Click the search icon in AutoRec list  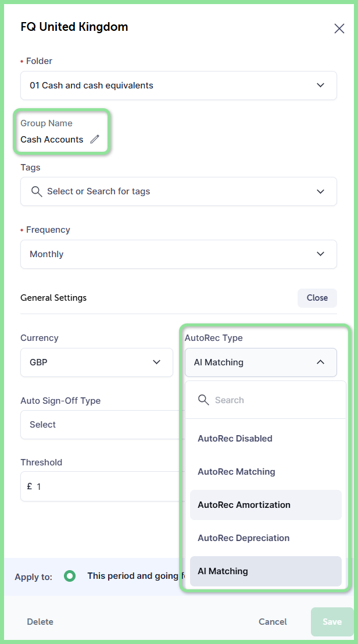point(203,400)
